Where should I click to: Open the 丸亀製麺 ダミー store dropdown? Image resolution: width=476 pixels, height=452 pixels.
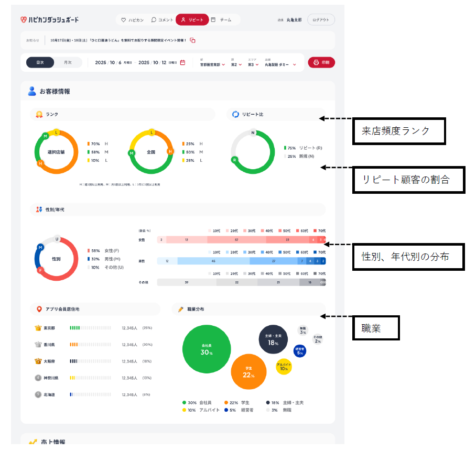pos(280,65)
